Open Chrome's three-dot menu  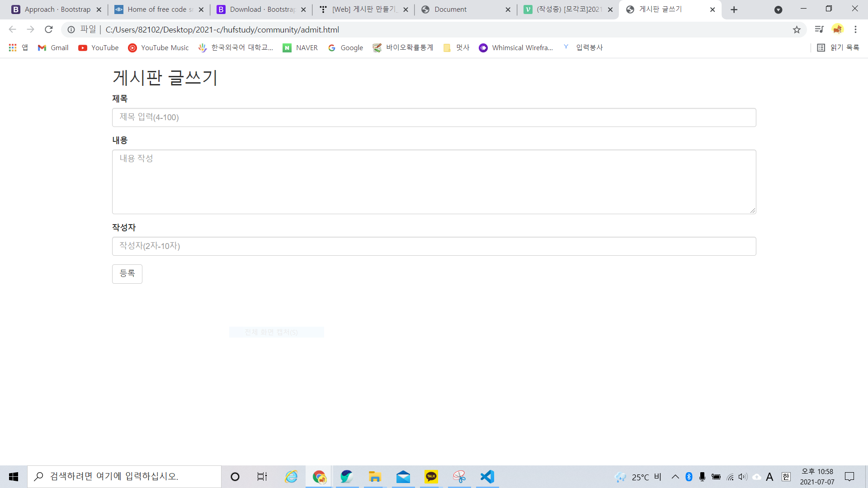coord(855,29)
